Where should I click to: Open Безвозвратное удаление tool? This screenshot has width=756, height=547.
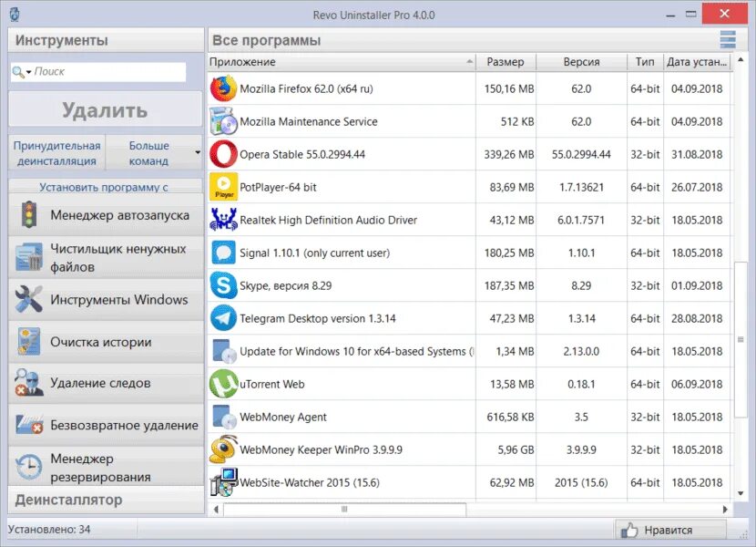[x=106, y=425]
